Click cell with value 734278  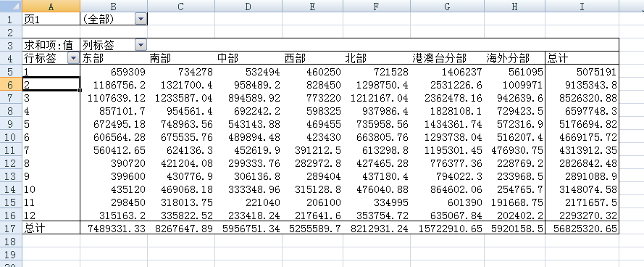point(181,72)
